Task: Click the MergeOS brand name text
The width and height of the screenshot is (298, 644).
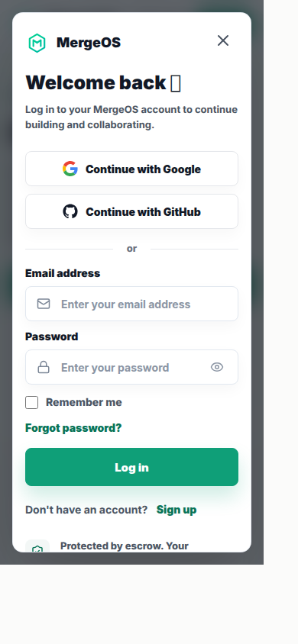Action: (x=89, y=43)
